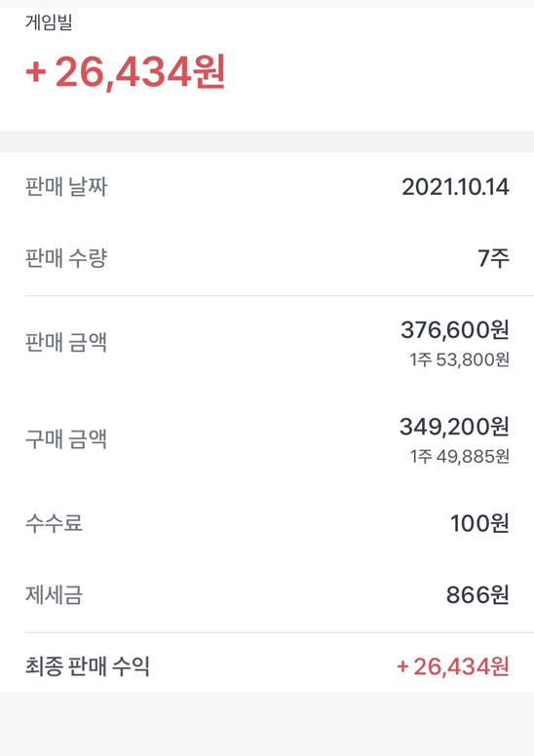The width and height of the screenshot is (534, 756).
Task: Select the 2021.10.14 sale date value
Action: tap(455, 187)
